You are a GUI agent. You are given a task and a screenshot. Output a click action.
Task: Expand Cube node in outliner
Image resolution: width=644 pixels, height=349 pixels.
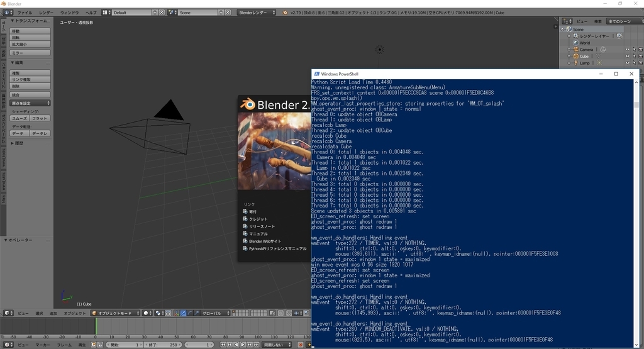pyautogui.click(x=569, y=56)
